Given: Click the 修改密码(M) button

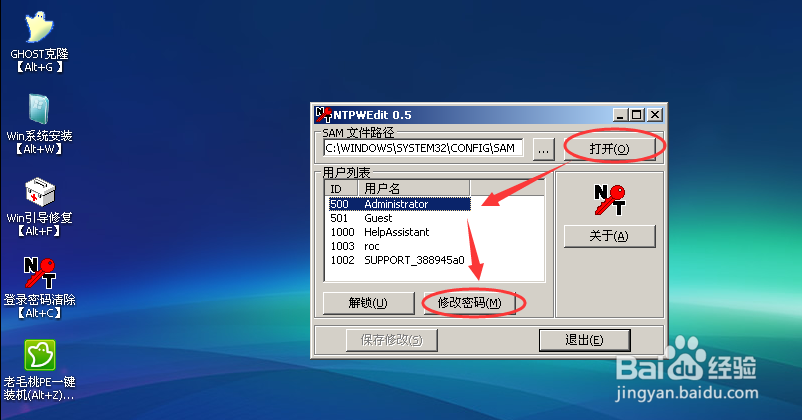Looking at the screenshot, I should tap(470, 303).
